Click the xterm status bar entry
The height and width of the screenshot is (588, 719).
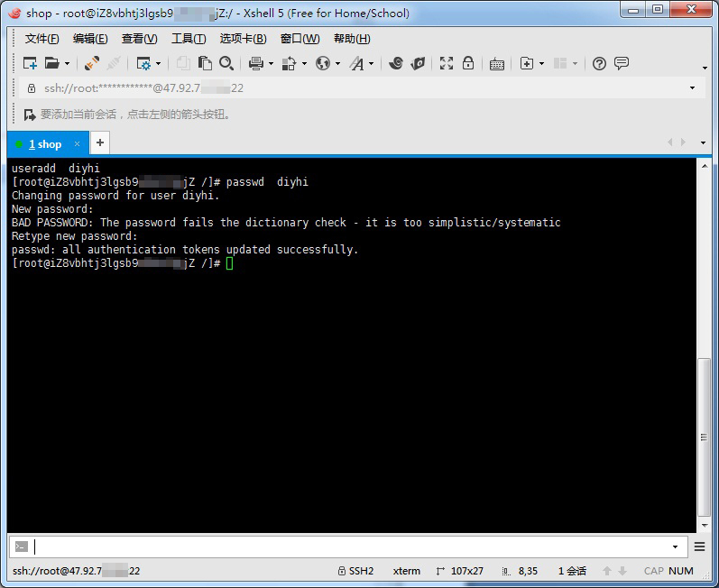pyautogui.click(x=406, y=571)
